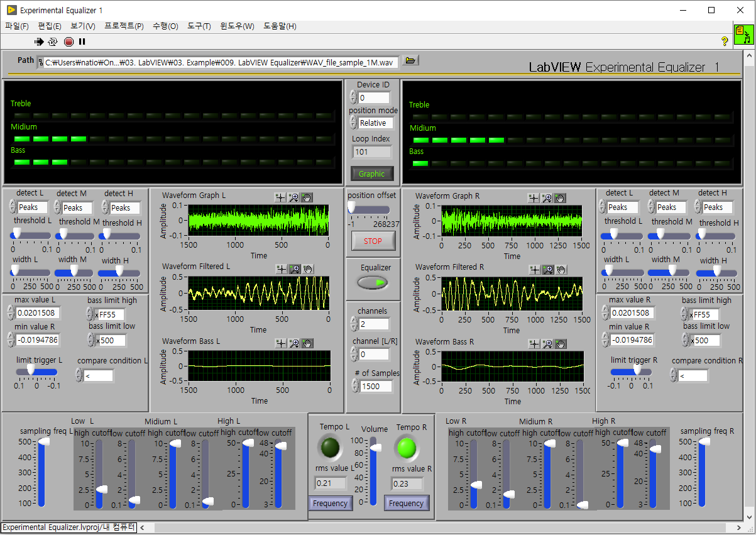Select pan hand tool on Waveform Filtered L

coord(308,268)
